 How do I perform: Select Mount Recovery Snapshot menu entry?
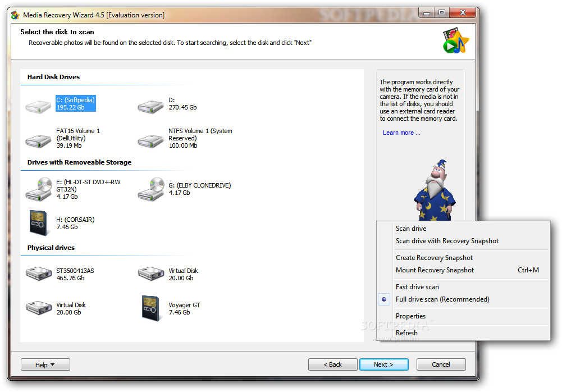[x=435, y=270]
